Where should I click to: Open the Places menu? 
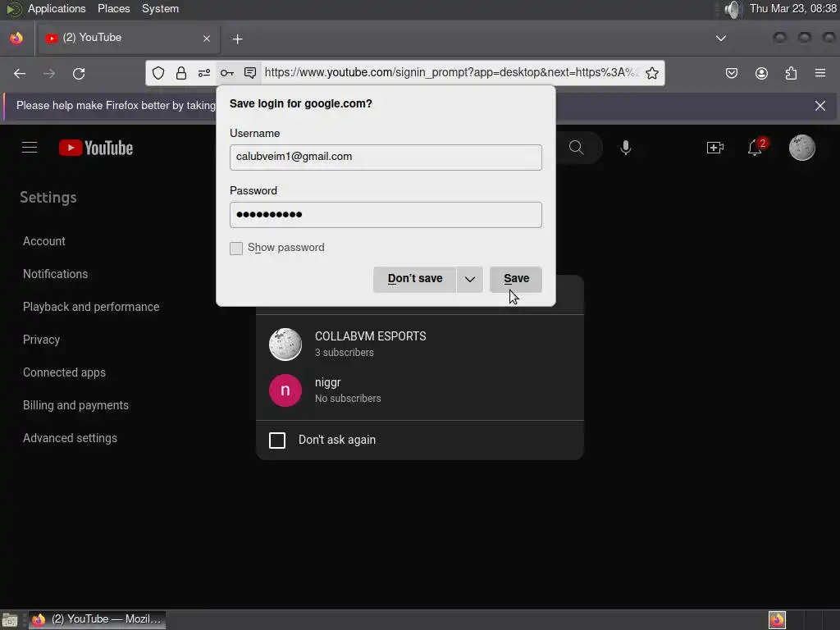coord(113,9)
